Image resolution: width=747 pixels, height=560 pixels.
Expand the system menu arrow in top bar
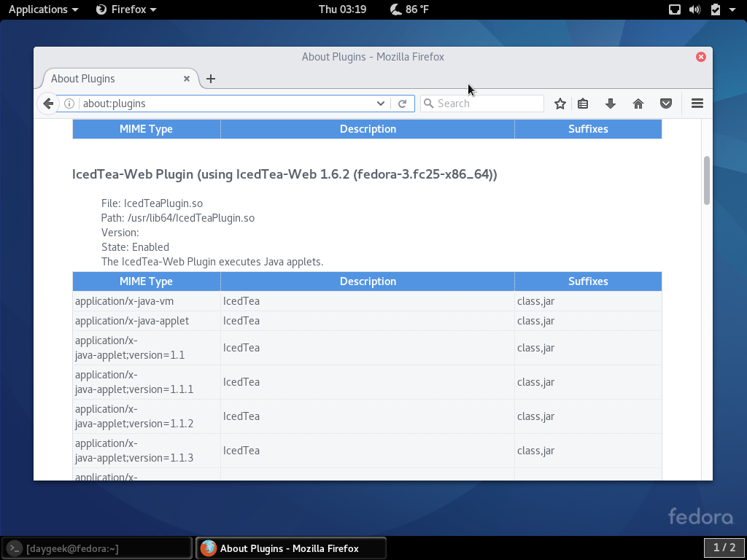point(732,9)
